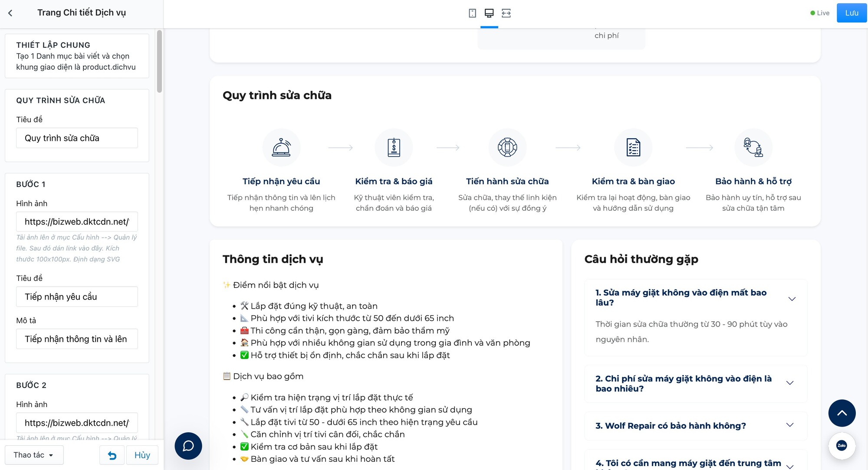Click the Trang Chi tiết Dịch vụ title
The width and height of the screenshot is (868, 470).
point(82,13)
